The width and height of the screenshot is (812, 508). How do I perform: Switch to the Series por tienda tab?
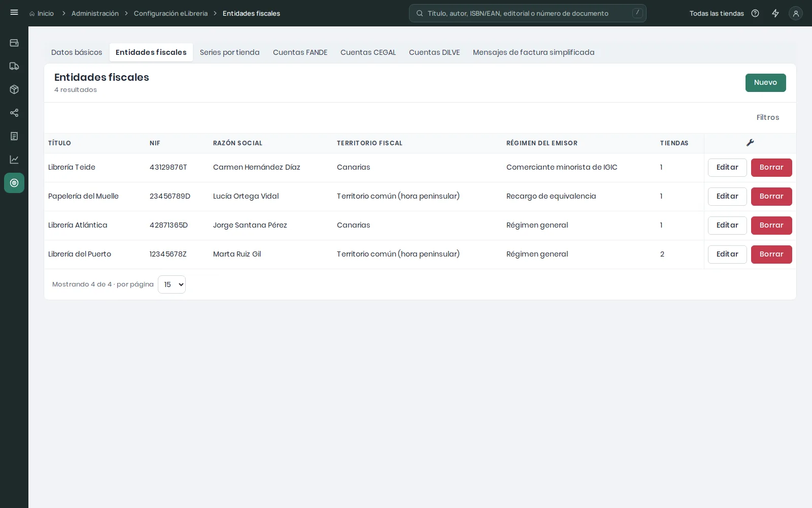[229, 52]
